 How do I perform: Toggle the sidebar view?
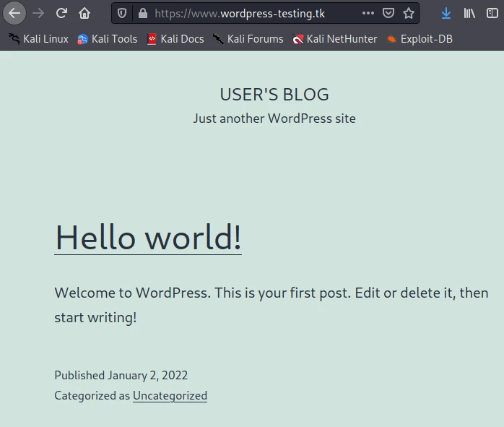pyautogui.click(x=492, y=13)
